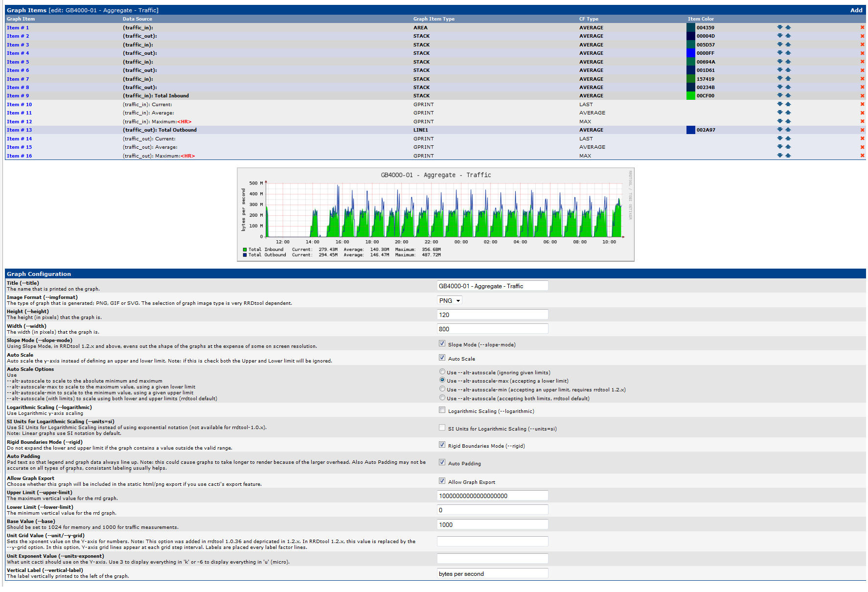Click color swatch 004359 for Item 1

click(690, 27)
